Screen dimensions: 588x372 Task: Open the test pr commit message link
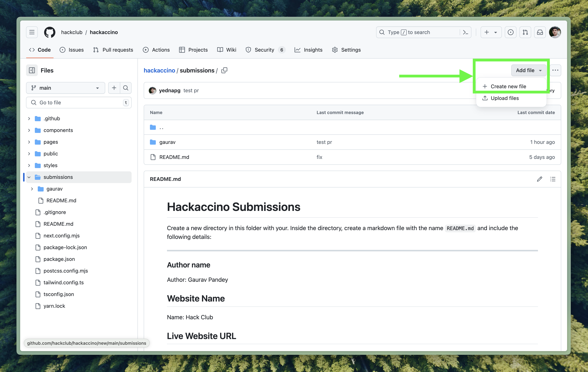(x=191, y=90)
